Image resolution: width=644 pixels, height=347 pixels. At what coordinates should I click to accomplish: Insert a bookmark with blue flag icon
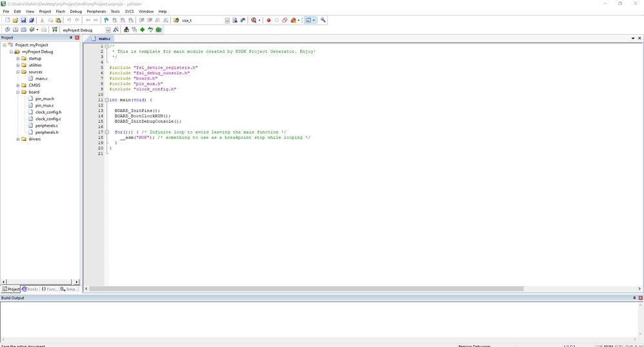pyautogui.click(x=106, y=20)
